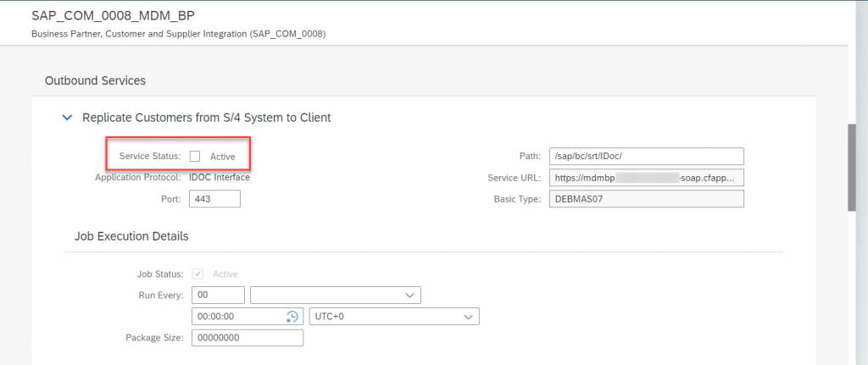Click the Run Every 00 field

click(218, 296)
